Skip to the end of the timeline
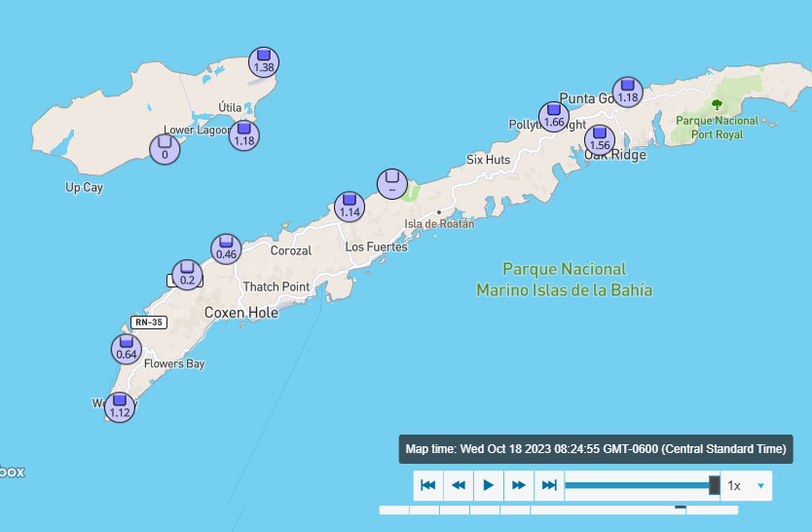The height and width of the screenshot is (532, 812). 549,485
